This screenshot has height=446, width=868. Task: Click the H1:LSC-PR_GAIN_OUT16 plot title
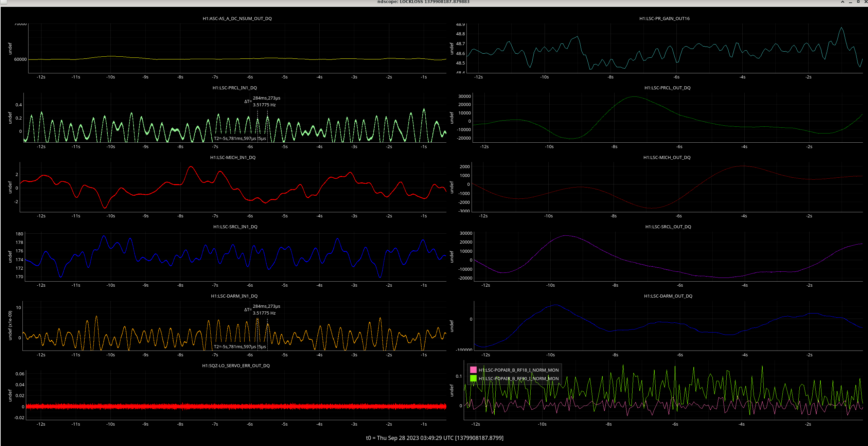click(x=664, y=19)
